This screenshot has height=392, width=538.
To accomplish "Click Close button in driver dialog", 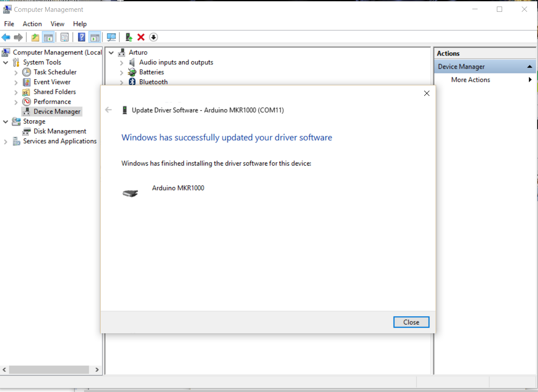I will coord(411,322).
